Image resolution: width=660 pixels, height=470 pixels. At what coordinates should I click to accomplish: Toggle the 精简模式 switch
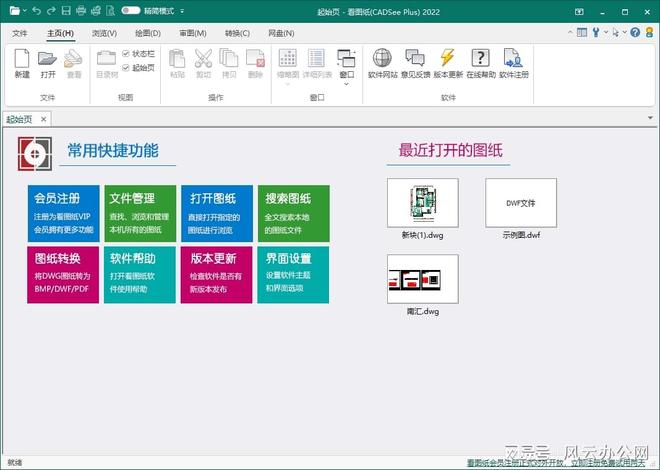point(131,10)
